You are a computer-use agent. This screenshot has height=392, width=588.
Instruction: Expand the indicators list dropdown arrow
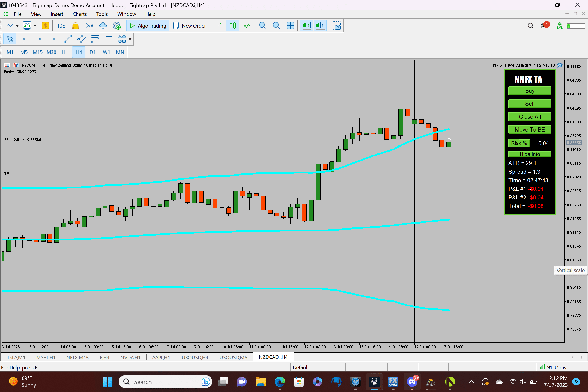coord(35,26)
